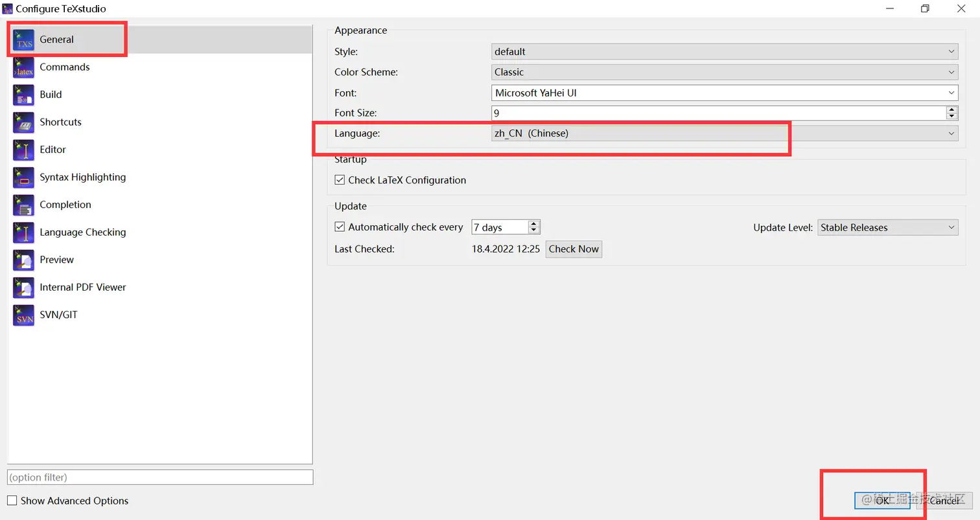This screenshot has width=980, height=520.
Task: Click the Editor label in sidebar
Action: pyautogui.click(x=53, y=150)
